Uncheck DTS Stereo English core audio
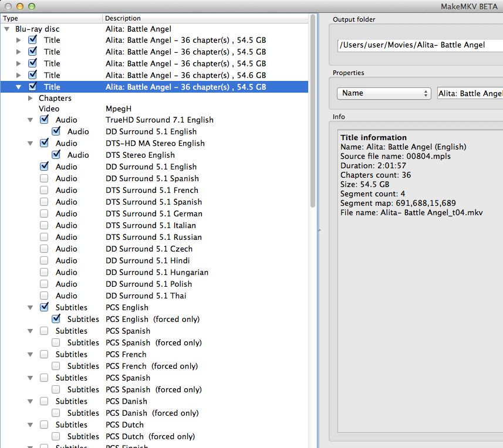The image size is (503, 448). [56, 155]
